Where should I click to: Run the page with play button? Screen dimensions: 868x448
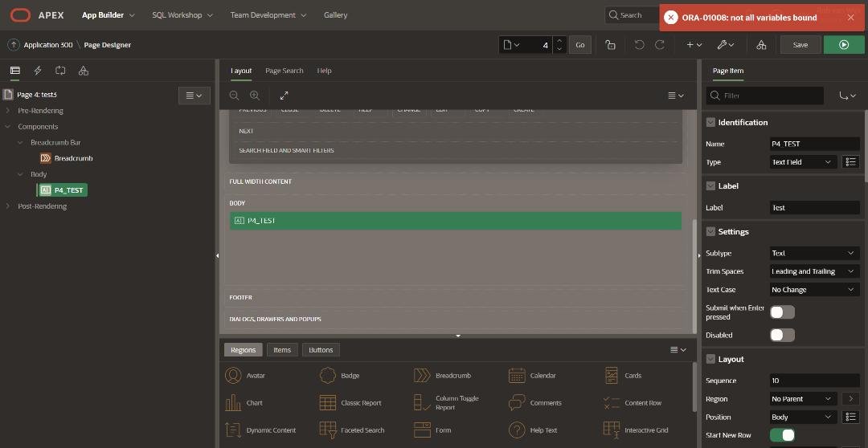pyautogui.click(x=844, y=45)
